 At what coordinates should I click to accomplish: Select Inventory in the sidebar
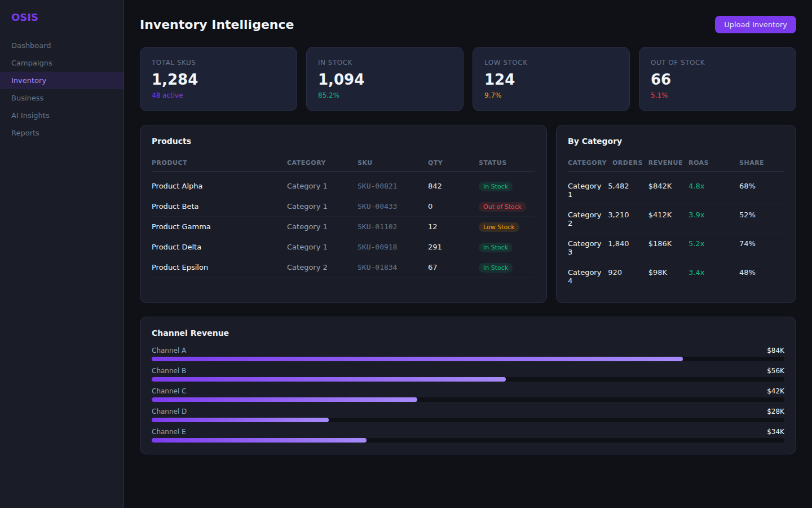28,80
